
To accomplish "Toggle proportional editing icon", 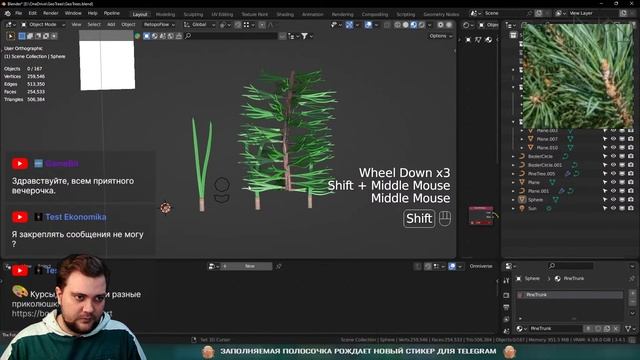I will click(x=262, y=25).
